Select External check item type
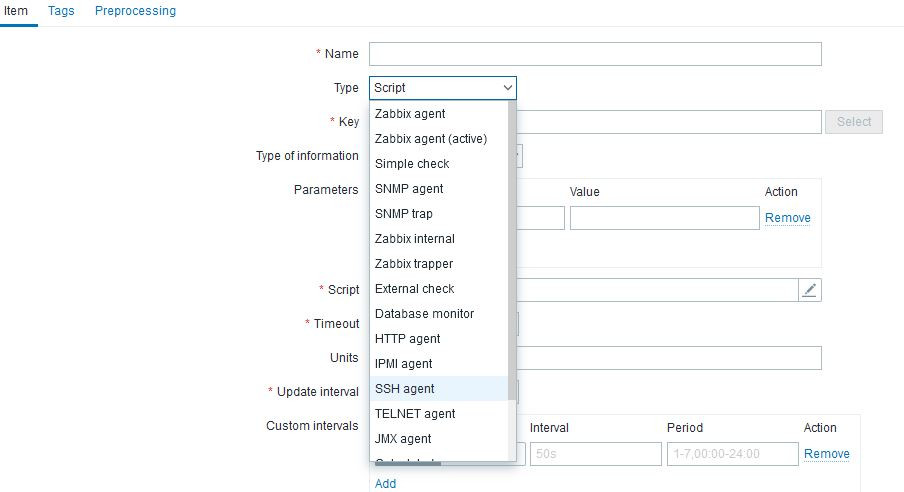 (414, 289)
